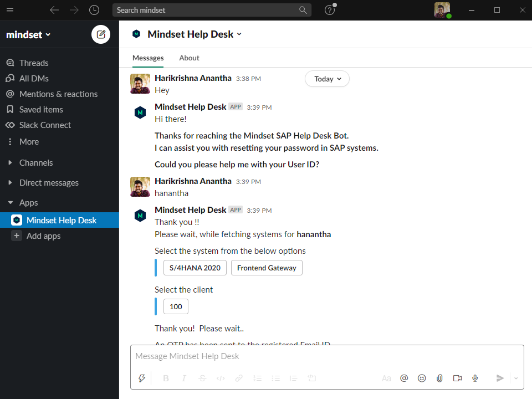The width and height of the screenshot is (532, 399).
Task: Open the emoji picker
Action: 422,378
